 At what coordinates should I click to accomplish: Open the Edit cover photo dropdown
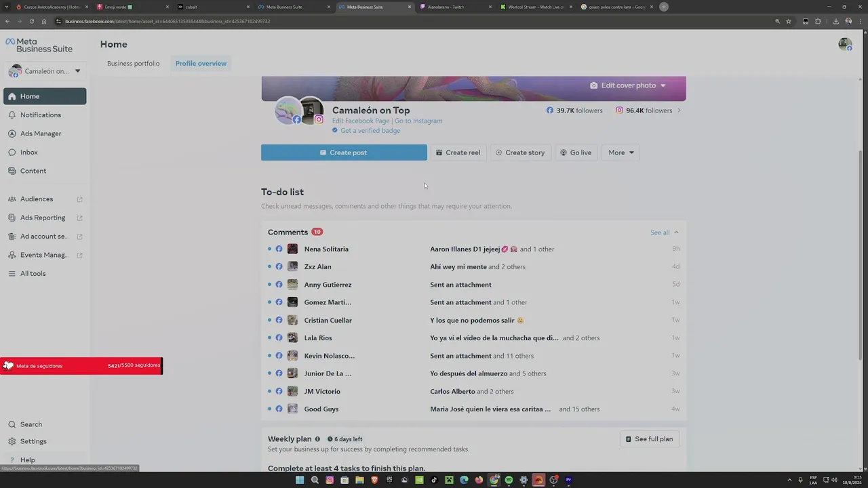[628, 85]
